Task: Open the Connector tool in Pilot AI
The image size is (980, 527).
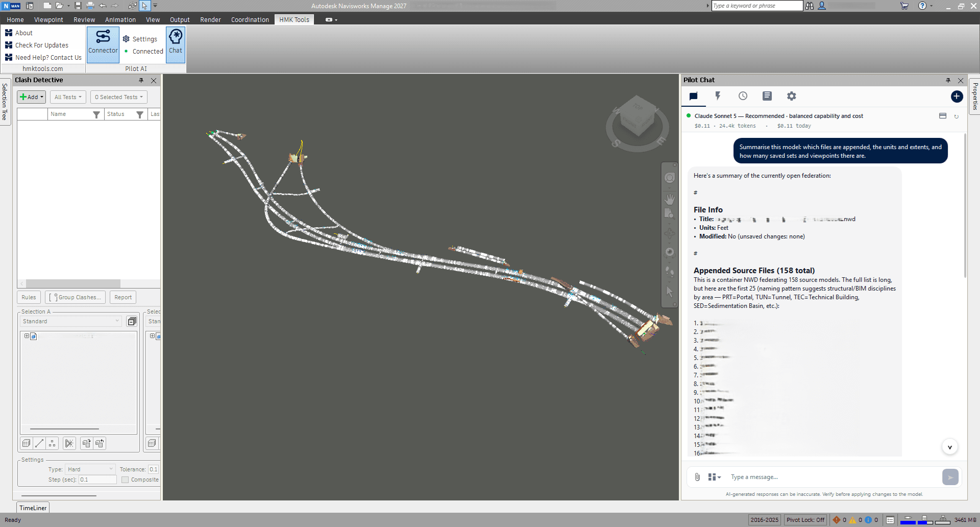Action: [x=103, y=44]
